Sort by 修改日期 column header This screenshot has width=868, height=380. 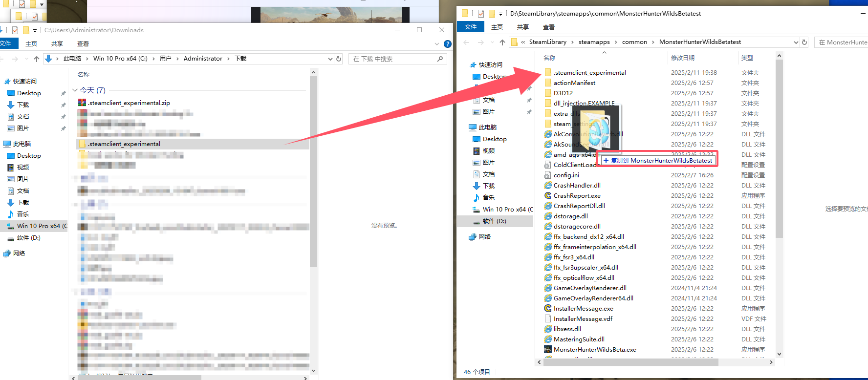point(682,58)
